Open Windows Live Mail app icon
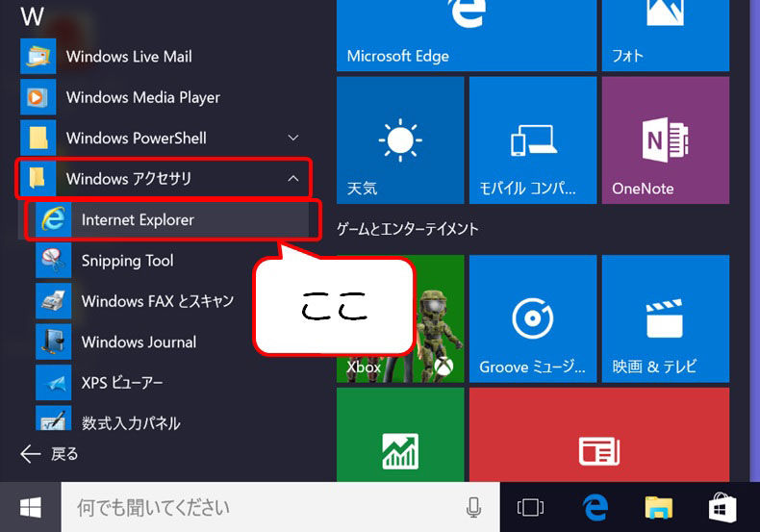The image size is (760, 532). [x=38, y=56]
